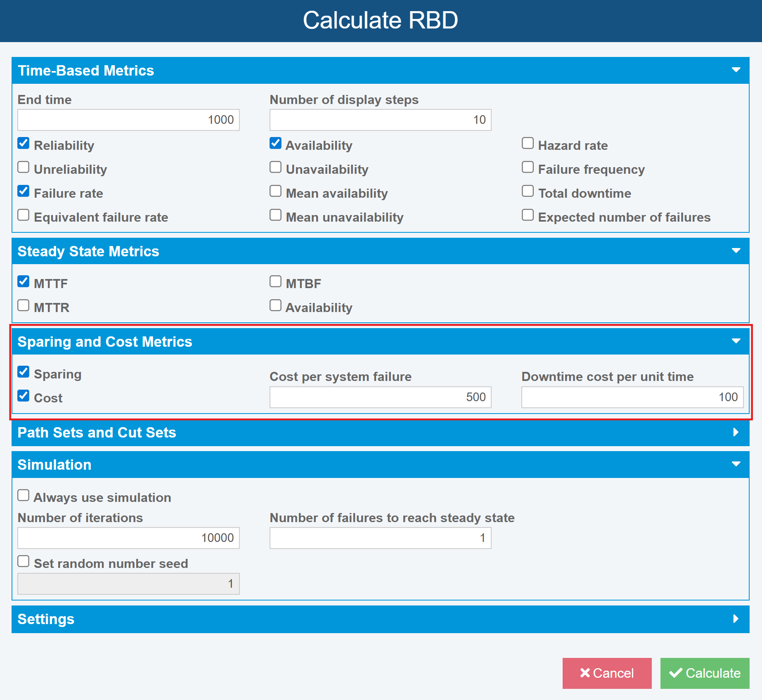762x700 pixels.
Task: Expand the Path Sets and Cut Sets section
Action: point(736,432)
